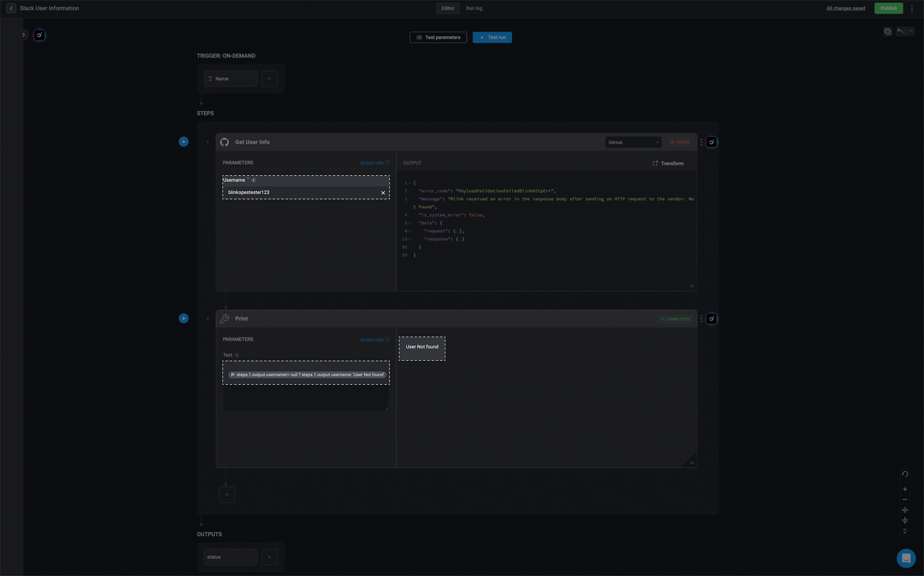Switch to the Run log tab
Viewport: 924px width, 576px height.
474,8
